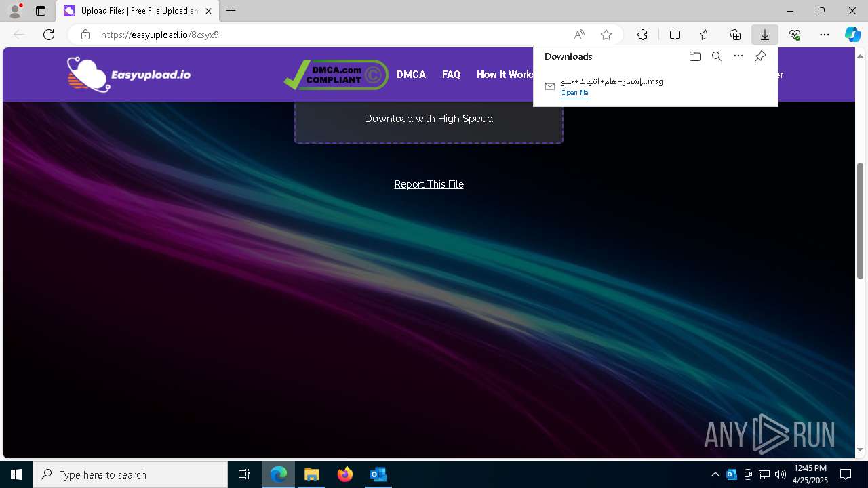Open the Favorites list

[x=705, y=35]
